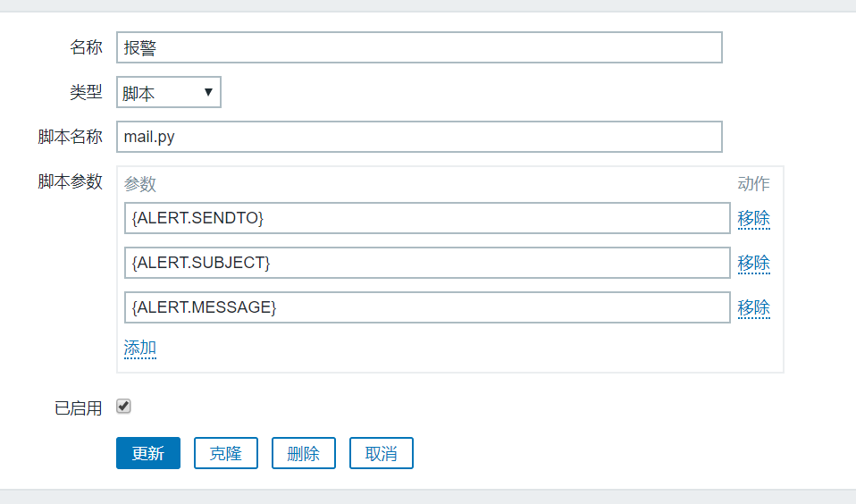The width and height of the screenshot is (856, 504).
Task: Click the 脚本名称 field with mail.py
Action: pyautogui.click(x=418, y=137)
